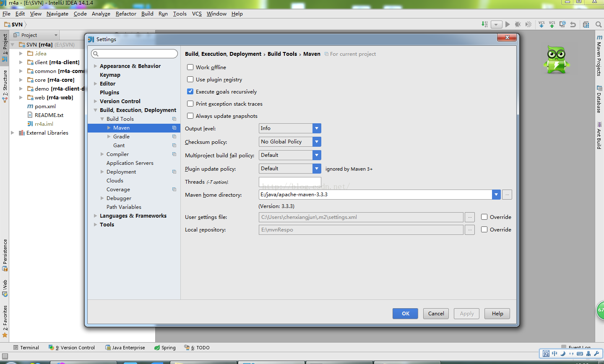Click the per-project icon next to Build Tools

click(174, 119)
